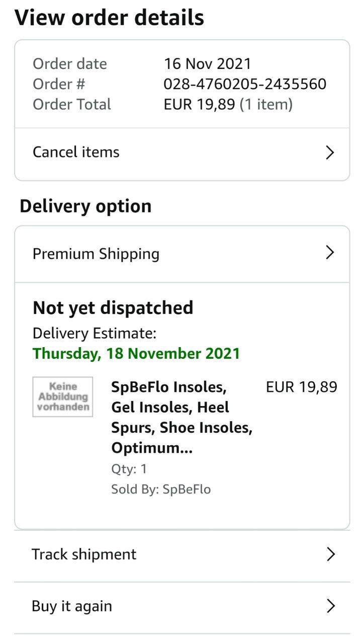Open the Premium Shipping delivery option

[x=96, y=254]
